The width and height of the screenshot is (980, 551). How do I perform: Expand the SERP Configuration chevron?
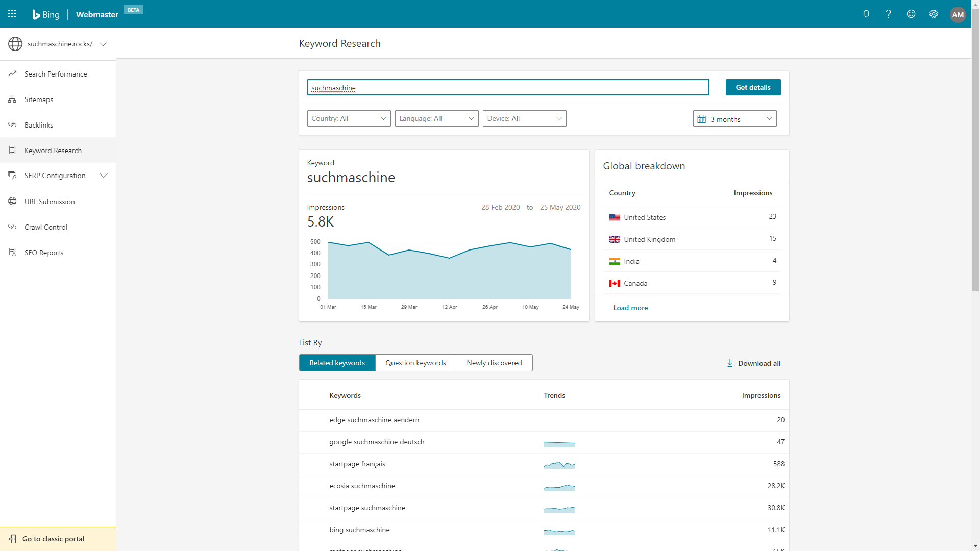[x=104, y=176]
